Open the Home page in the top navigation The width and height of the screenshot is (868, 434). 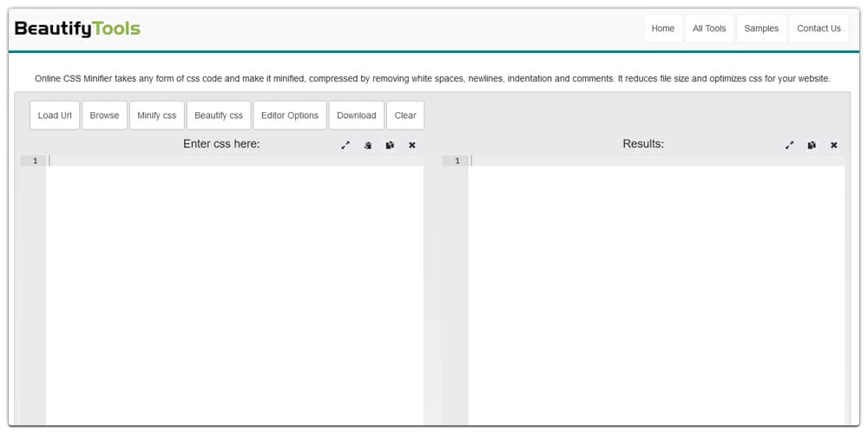[x=662, y=29]
